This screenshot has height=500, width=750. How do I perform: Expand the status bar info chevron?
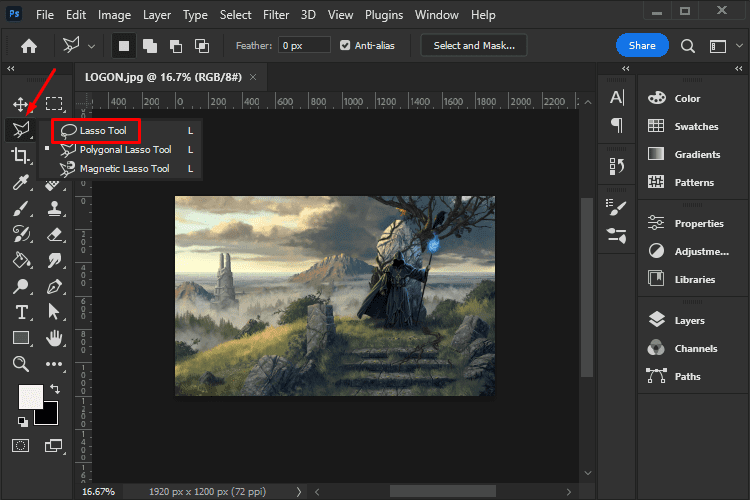(298, 491)
